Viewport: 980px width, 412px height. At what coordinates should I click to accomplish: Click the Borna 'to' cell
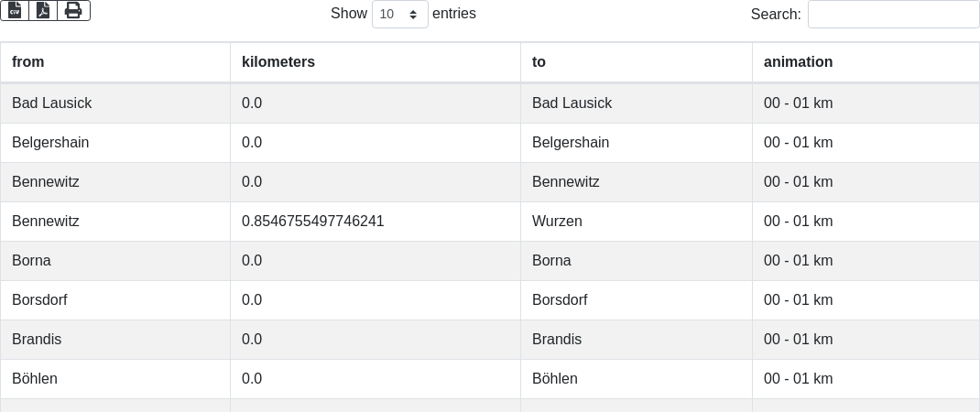point(551,261)
